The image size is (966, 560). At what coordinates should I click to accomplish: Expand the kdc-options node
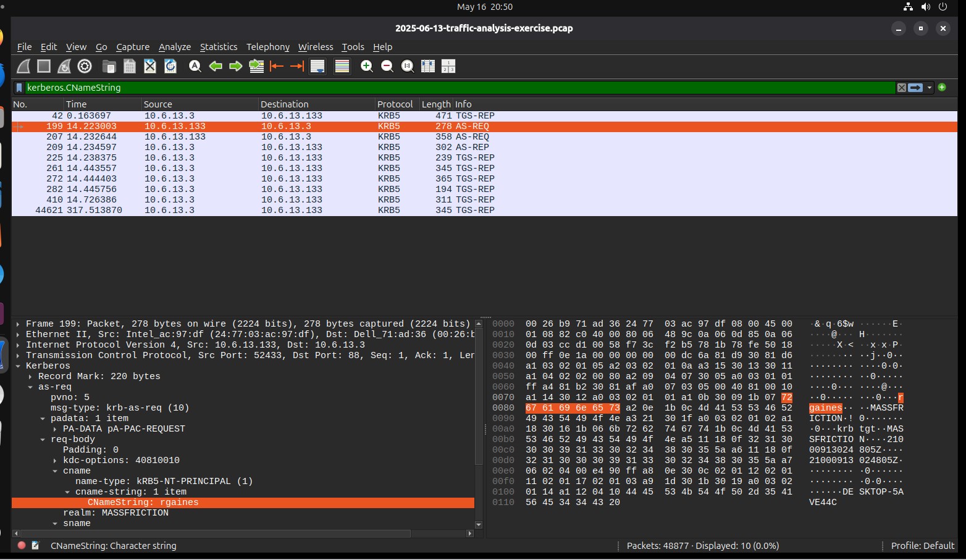(x=55, y=461)
